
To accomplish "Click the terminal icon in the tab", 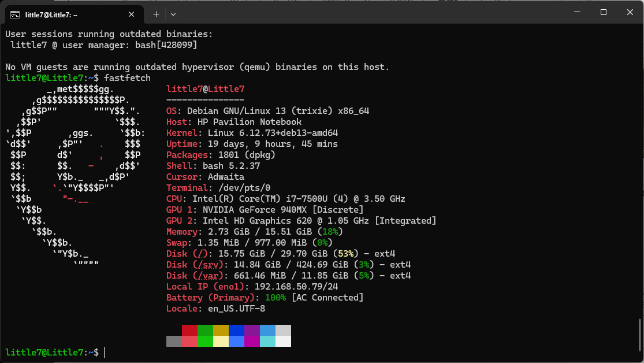I will [x=16, y=14].
